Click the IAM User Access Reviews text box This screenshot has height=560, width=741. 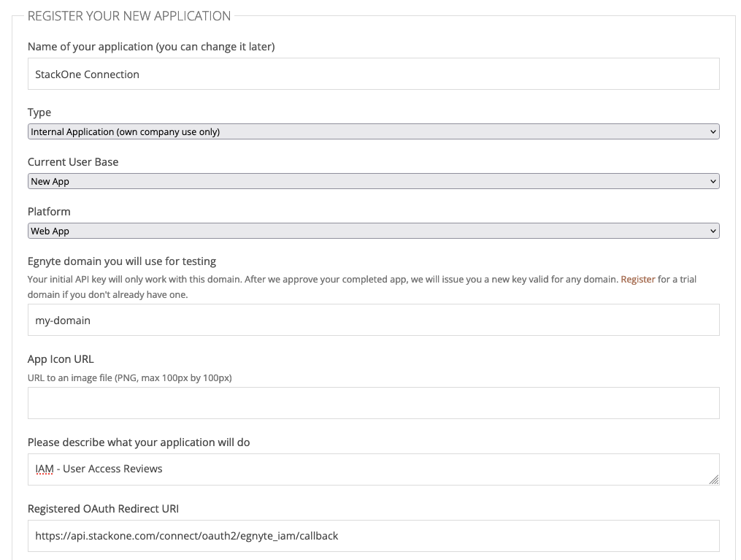pyautogui.click(x=373, y=469)
